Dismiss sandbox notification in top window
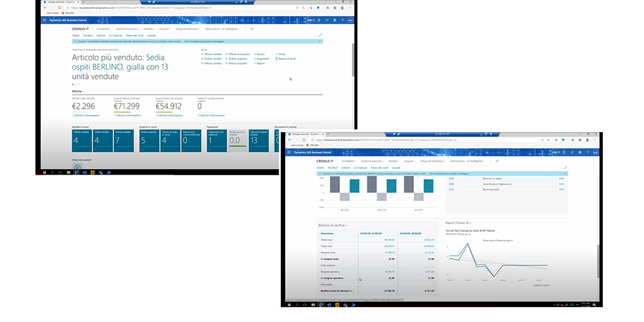644x322 pixels. (77, 41)
